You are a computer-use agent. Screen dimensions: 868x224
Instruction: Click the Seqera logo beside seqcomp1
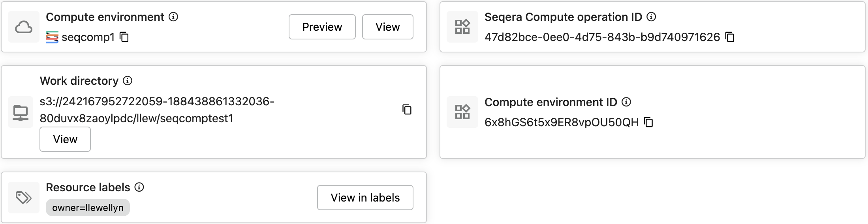pos(52,37)
